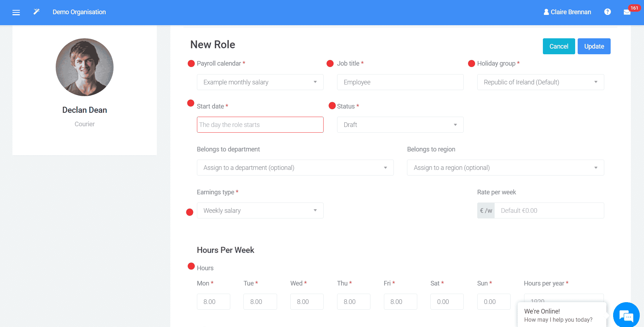644x327 pixels.
Task: Expand the Holiday group dropdown
Action: click(540, 82)
